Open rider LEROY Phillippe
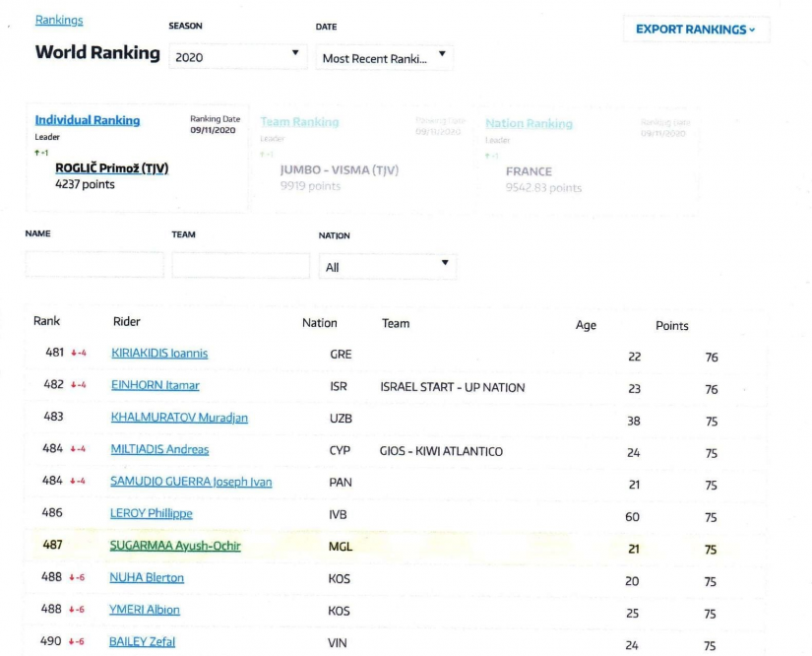812x656 pixels. (152, 513)
